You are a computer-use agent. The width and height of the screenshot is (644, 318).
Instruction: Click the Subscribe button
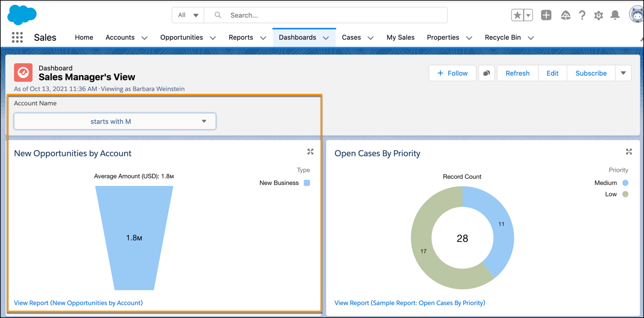click(x=591, y=73)
